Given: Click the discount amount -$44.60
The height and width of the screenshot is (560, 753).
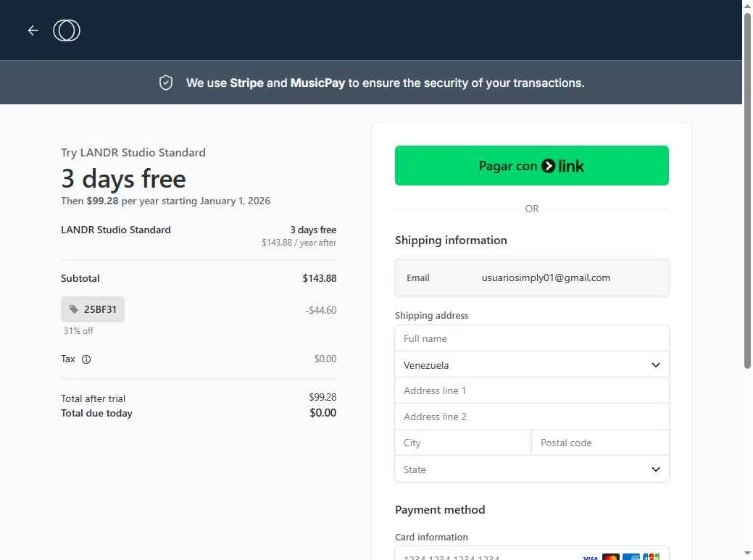Looking at the screenshot, I should (x=321, y=310).
